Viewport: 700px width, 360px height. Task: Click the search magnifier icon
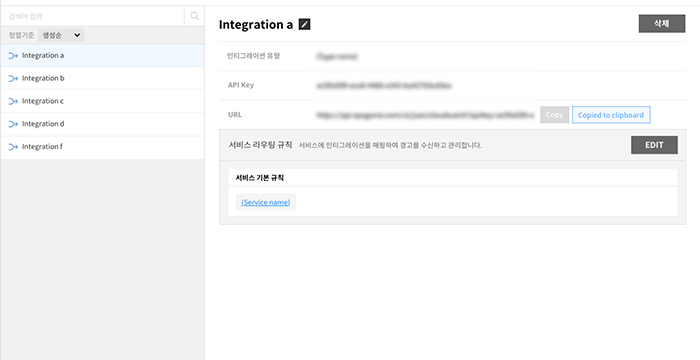[194, 16]
